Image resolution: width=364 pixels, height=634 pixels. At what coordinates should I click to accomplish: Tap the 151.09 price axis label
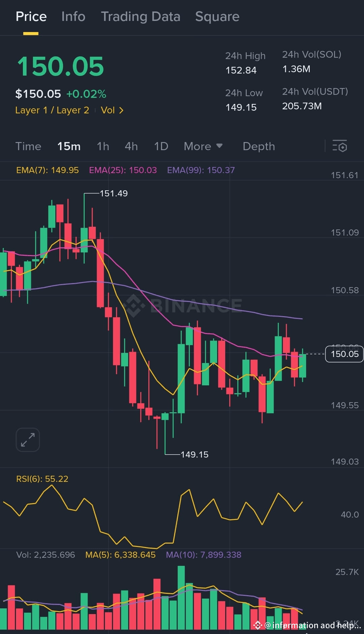(x=344, y=232)
